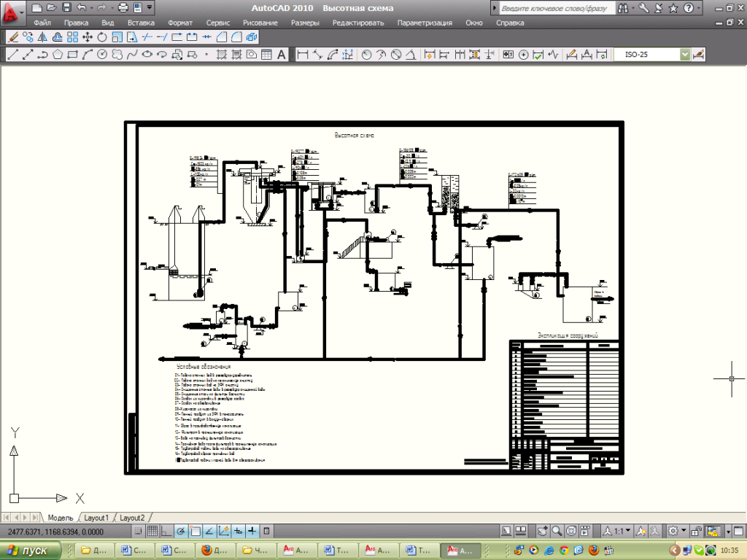
Task: Select the Scale tool
Action: (x=117, y=37)
